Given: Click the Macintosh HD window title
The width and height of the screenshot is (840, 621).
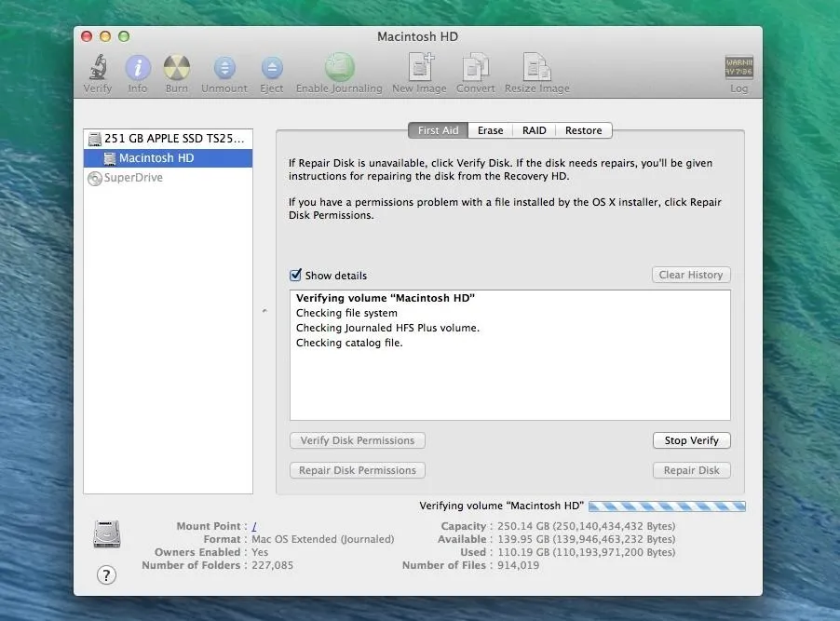Looking at the screenshot, I should [417, 36].
